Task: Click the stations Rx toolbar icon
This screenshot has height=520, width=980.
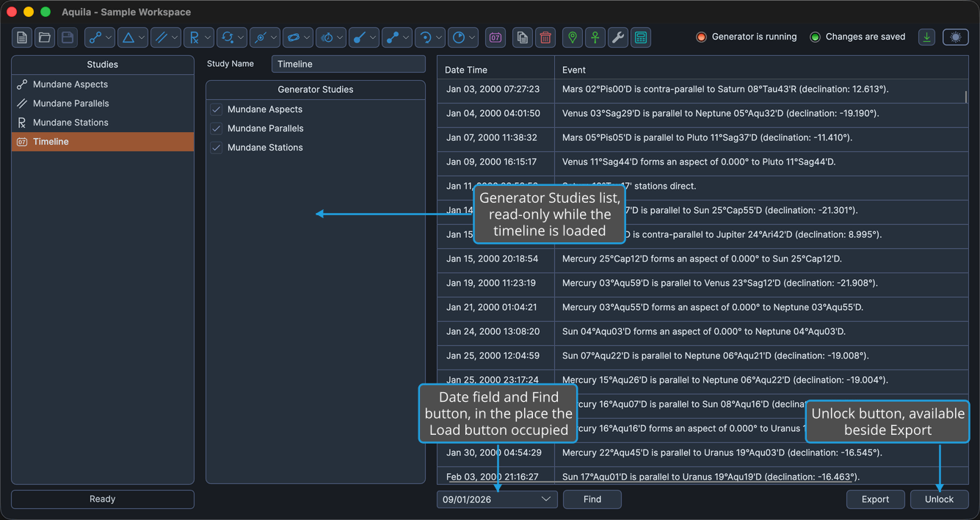Action: [x=195, y=37]
